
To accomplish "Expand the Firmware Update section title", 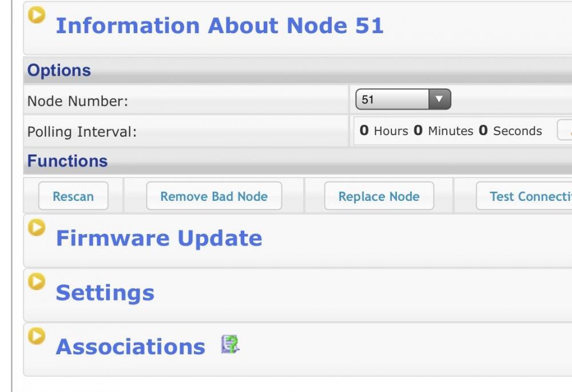I will pyautogui.click(x=158, y=238).
